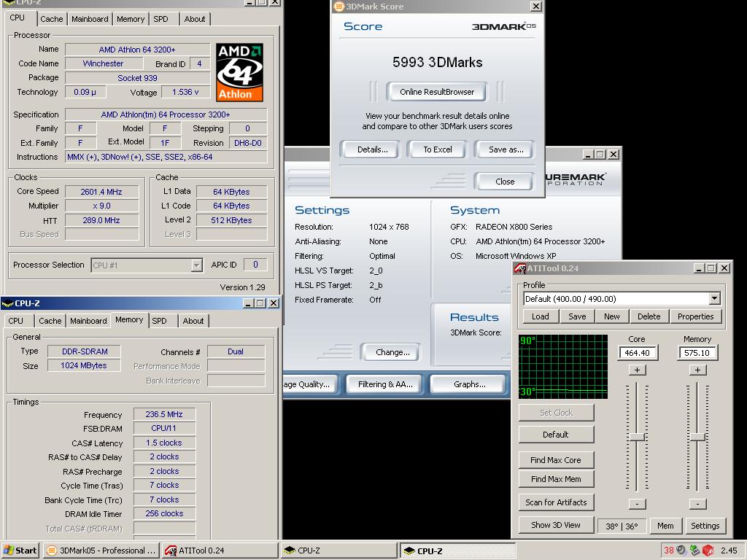This screenshot has height=560, width=747.
Task: Switch to Memory tab in the Processor CPU-Z window
Action: point(131,19)
